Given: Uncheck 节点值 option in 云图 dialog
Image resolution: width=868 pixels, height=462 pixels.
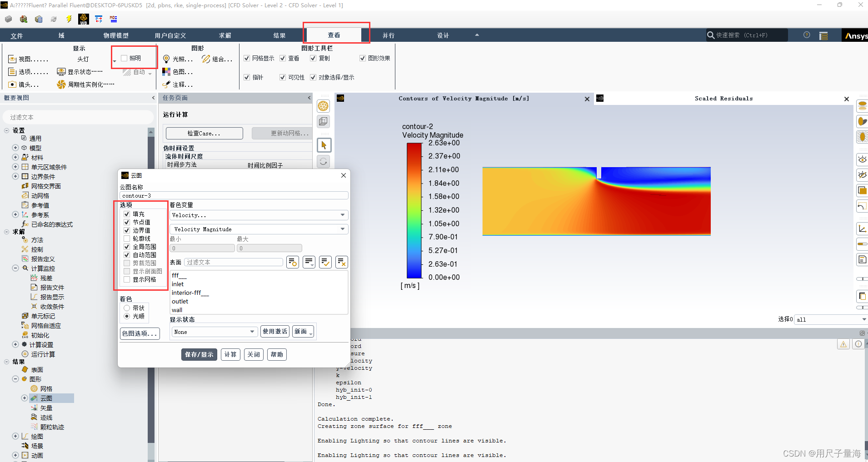Looking at the screenshot, I should pyautogui.click(x=127, y=222).
